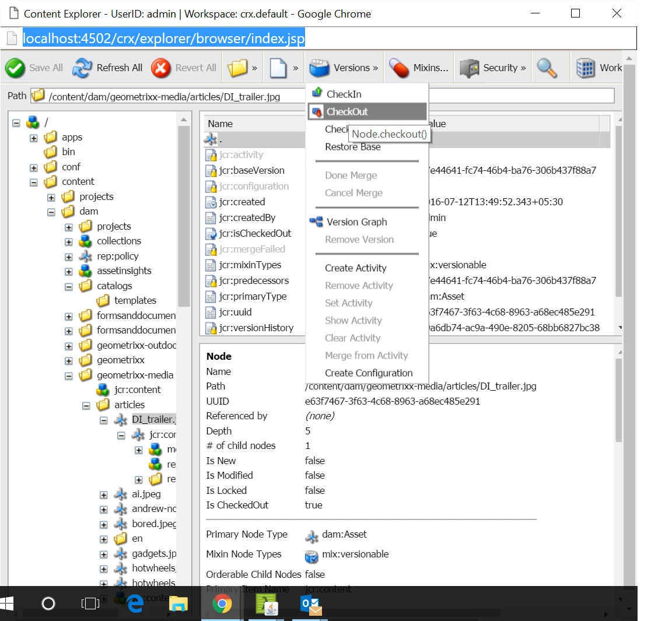Open Microsoft Edge from the taskbar
Image resolution: width=672 pixels, height=621 pixels.
point(135,604)
